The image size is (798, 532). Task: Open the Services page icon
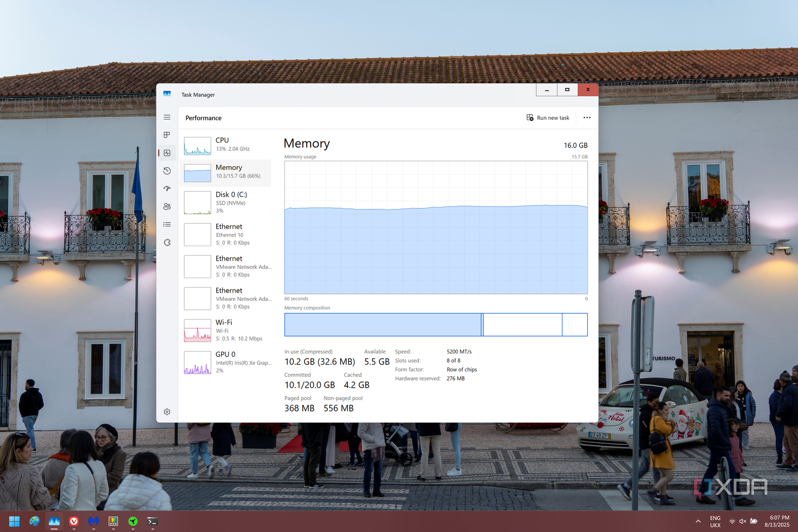167,242
